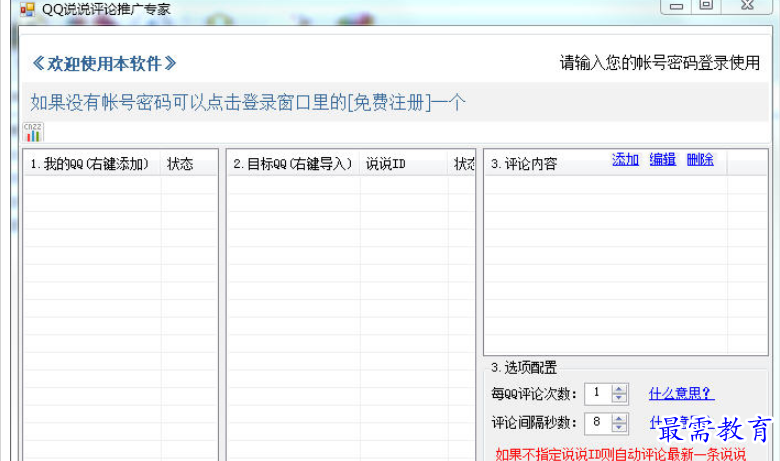Click the 请输入您的帐号密码登录使用 text

(660, 63)
